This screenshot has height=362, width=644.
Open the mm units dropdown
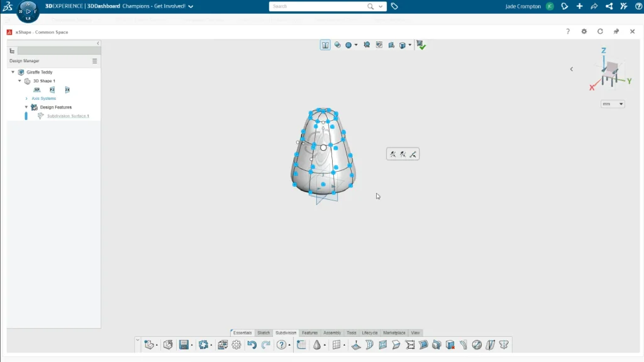coord(613,104)
